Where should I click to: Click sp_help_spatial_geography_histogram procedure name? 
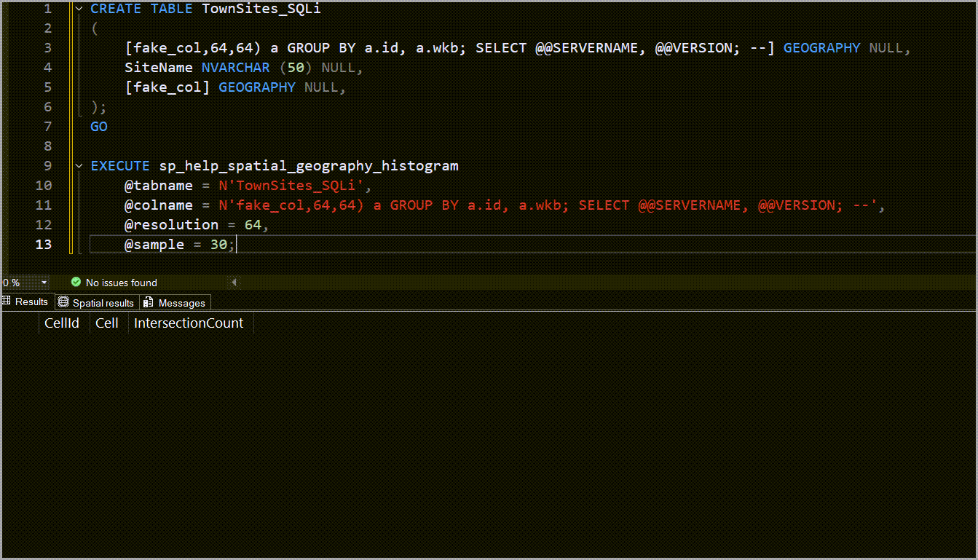[x=309, y=166]
